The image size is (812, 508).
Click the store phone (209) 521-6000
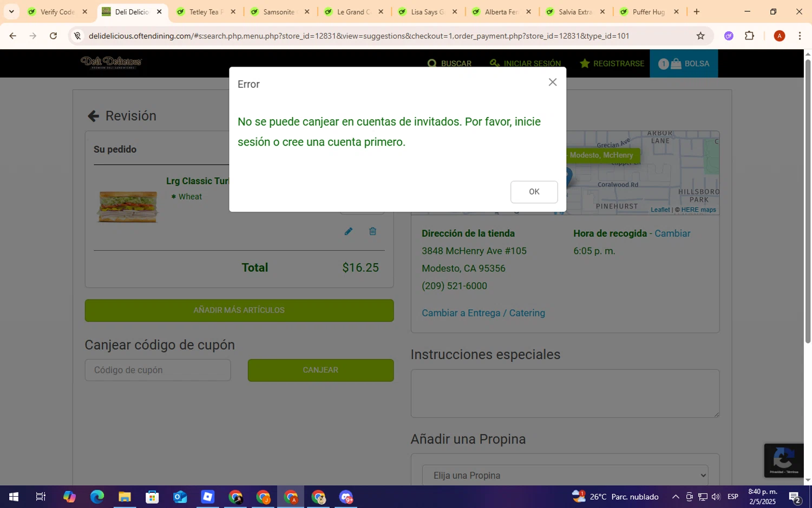(x=454, y=286)
